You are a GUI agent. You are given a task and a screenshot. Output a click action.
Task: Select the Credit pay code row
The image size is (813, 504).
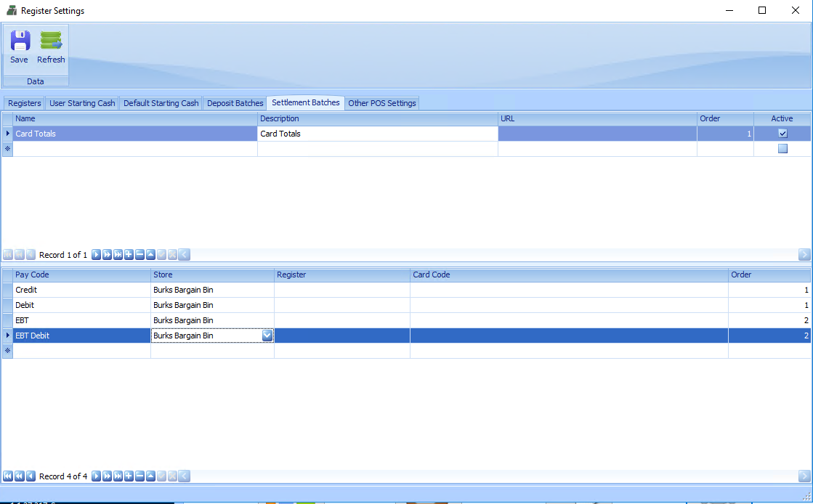(x=81, y=290)
